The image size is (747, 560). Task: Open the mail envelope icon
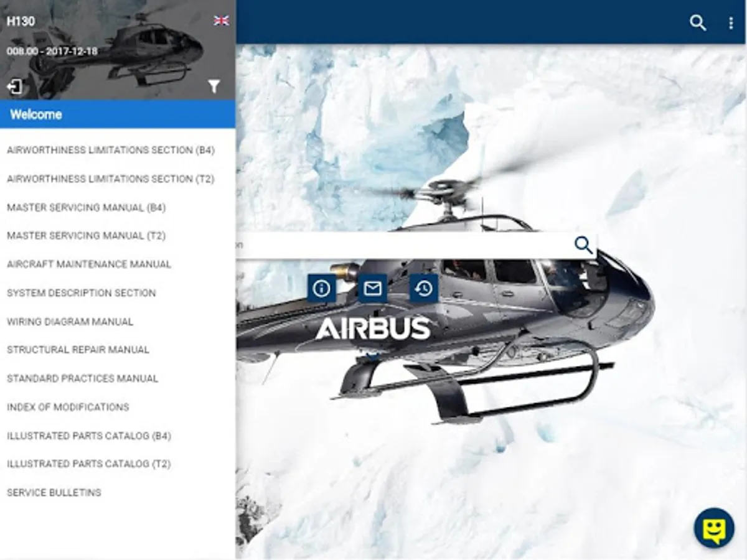pos(372,289)
